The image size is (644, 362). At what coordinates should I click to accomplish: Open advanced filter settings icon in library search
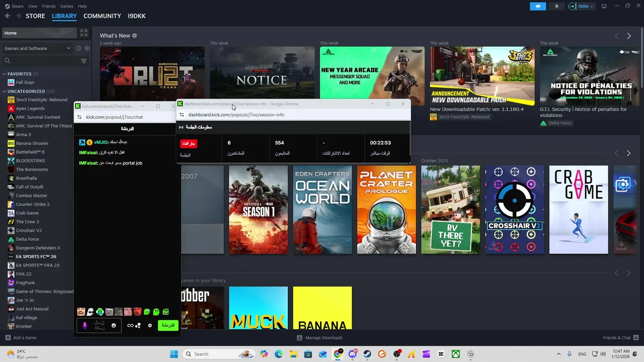tap(84, 61)
